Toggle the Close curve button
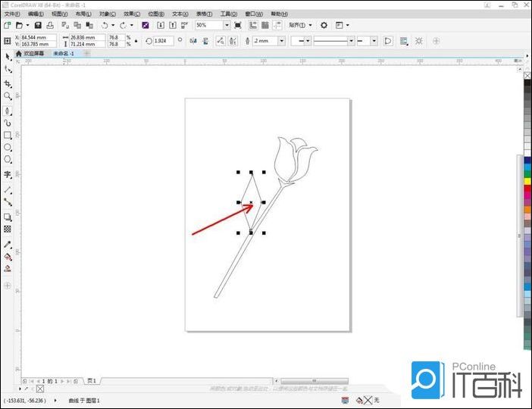 387,41
